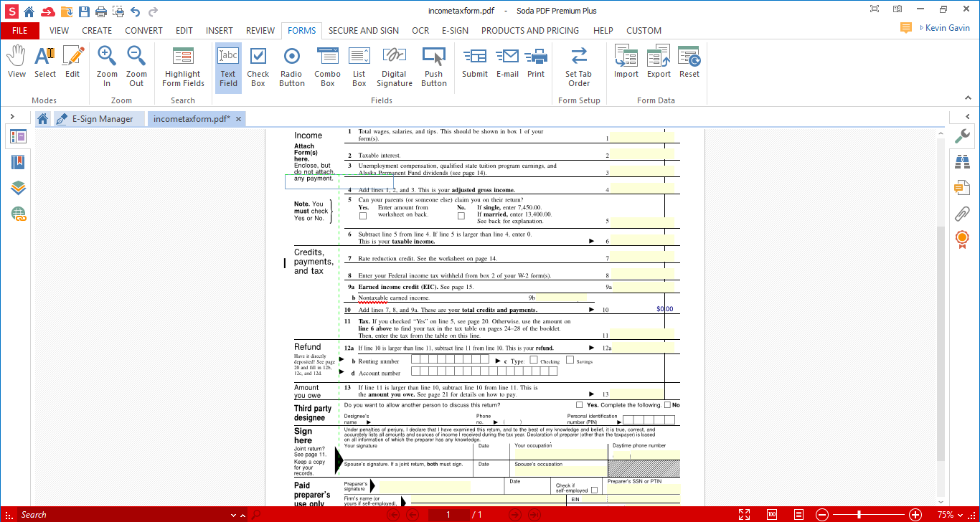The width and height of the screenshot is (980, 522).
Task: Open the wrench properties panel
Action: click(x=962, y=136)
